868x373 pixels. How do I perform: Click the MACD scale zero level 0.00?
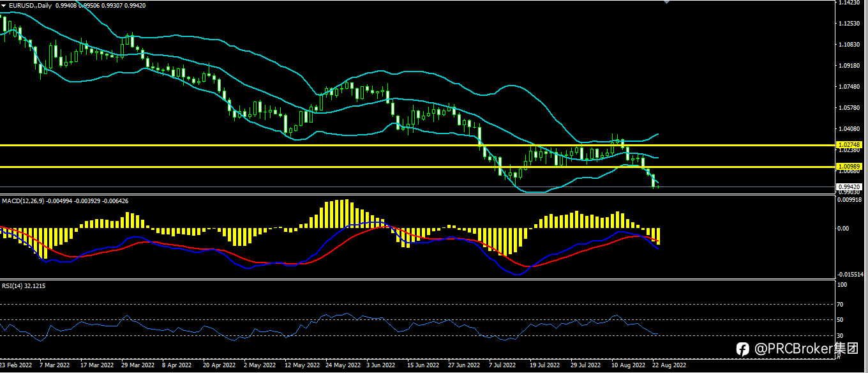pos(842,229)
